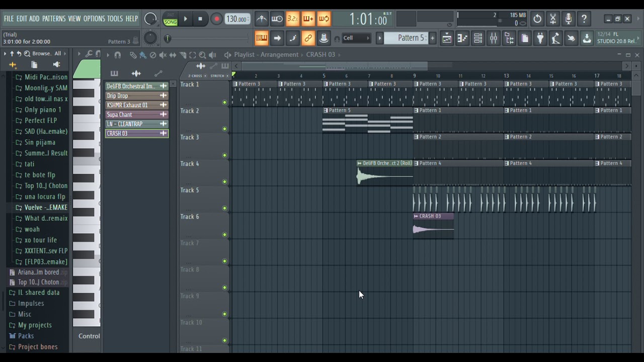The image size is (644, 362).
Task: Select Supa Chant in the picker list
Action: [136, 115]
